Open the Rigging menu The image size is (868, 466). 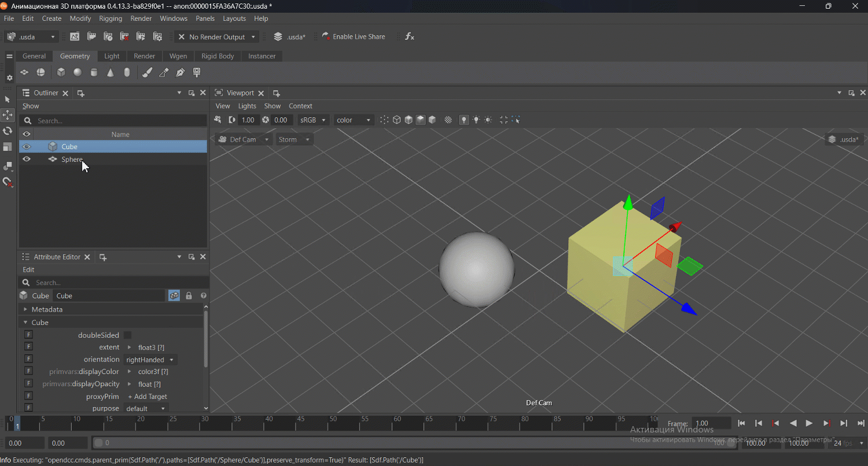tap(111, 19)
